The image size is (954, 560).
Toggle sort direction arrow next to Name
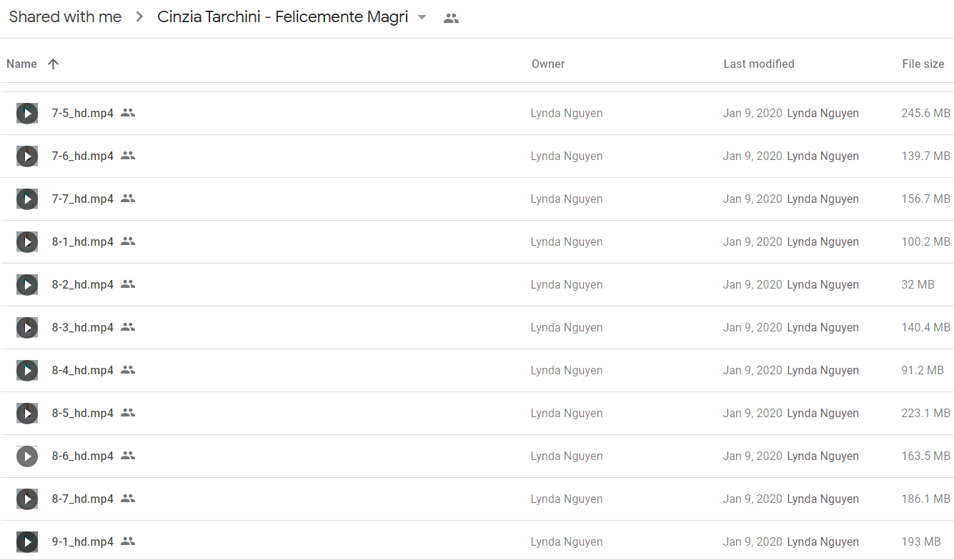[x=53, y=64]
